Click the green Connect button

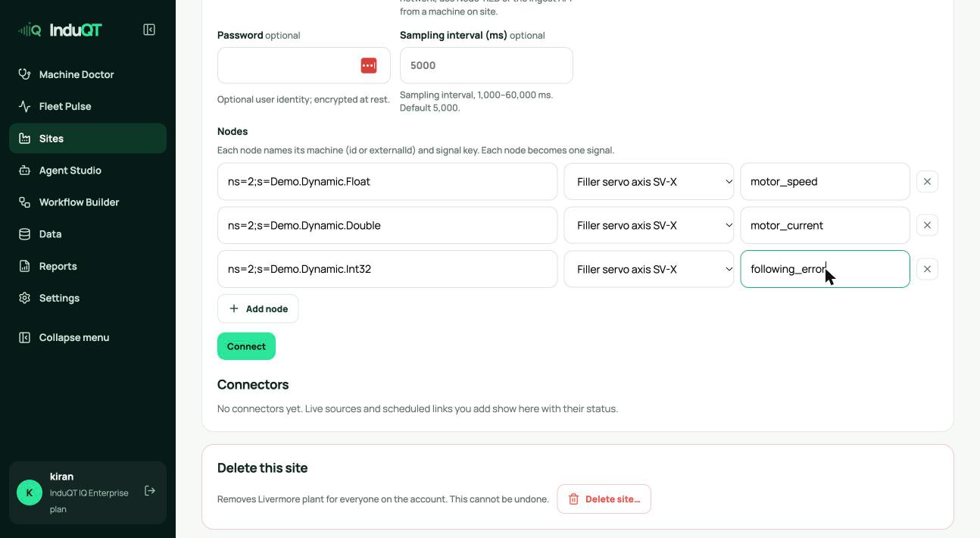pyautogui.click(x=246, y=346)
